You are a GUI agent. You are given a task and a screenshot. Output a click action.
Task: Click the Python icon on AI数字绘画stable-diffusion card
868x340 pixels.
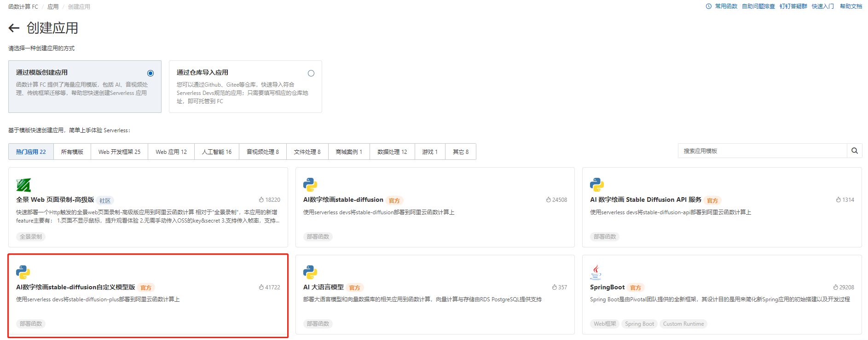click(x=310, y=185)
